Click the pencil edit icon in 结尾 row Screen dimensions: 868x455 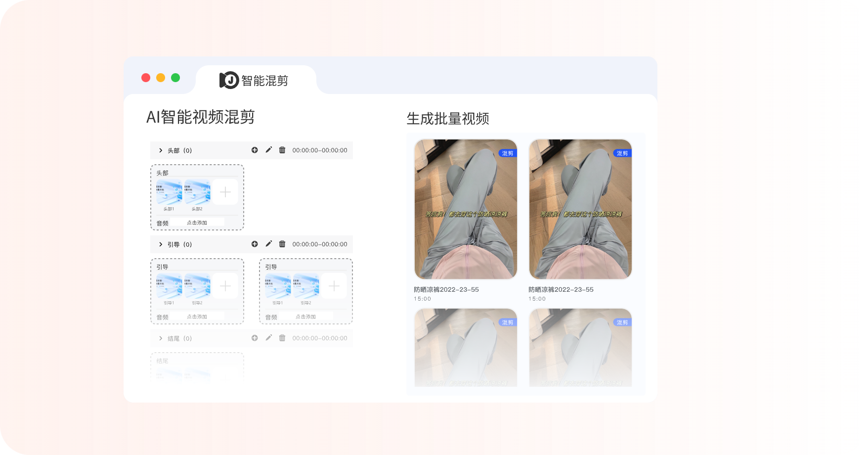tap(268, 338)
